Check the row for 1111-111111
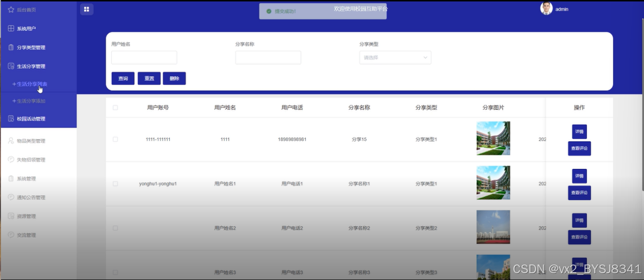Viewport: 644px width, 280px height. pos(115,139)
